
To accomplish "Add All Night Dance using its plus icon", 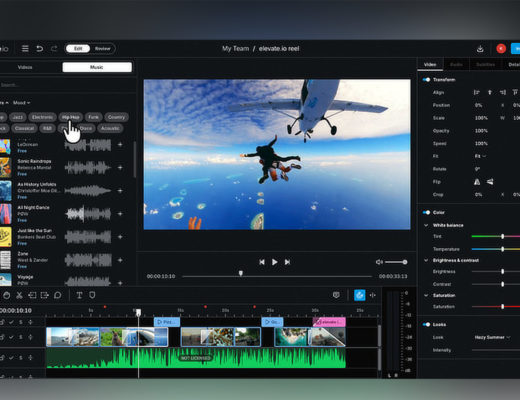I will tap(120, 214).
